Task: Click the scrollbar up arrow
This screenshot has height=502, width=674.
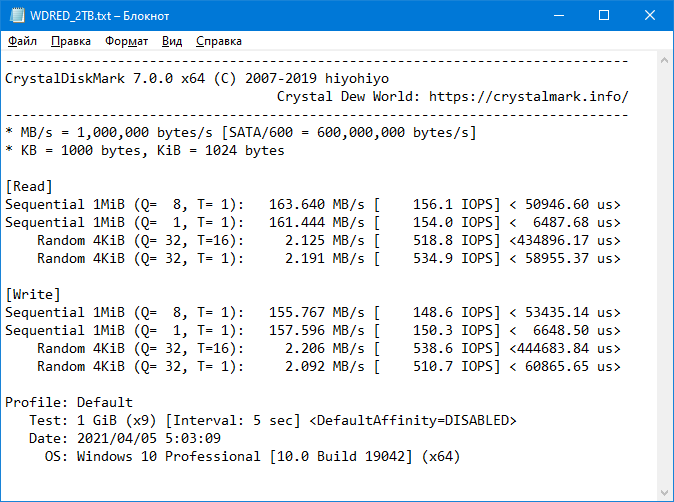Action: point(664,61)
